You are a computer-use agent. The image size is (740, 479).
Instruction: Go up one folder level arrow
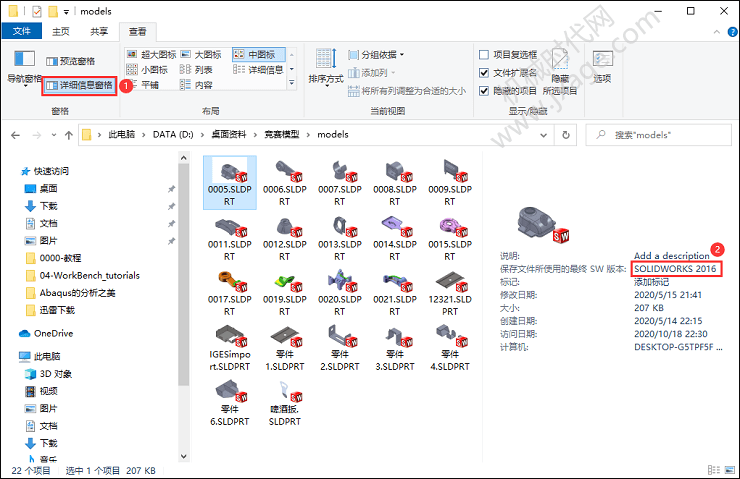(x=69, y=135)
